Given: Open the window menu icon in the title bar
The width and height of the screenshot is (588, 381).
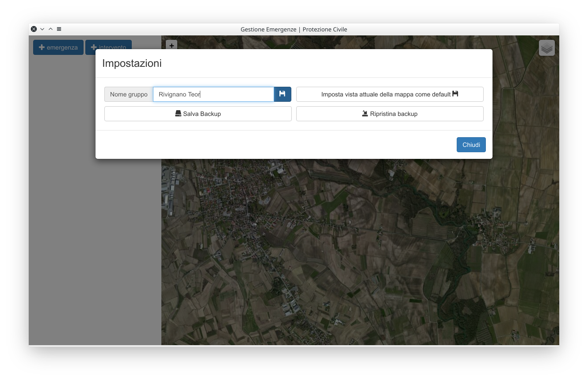Looking at the screenshot, I should (x=59, y=29).
